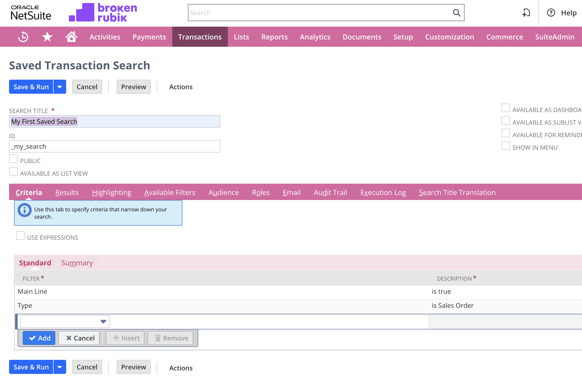Click the search magnifier icon
Image resolution: width=582 pixels, height=392 pixels.
(456, 12)
